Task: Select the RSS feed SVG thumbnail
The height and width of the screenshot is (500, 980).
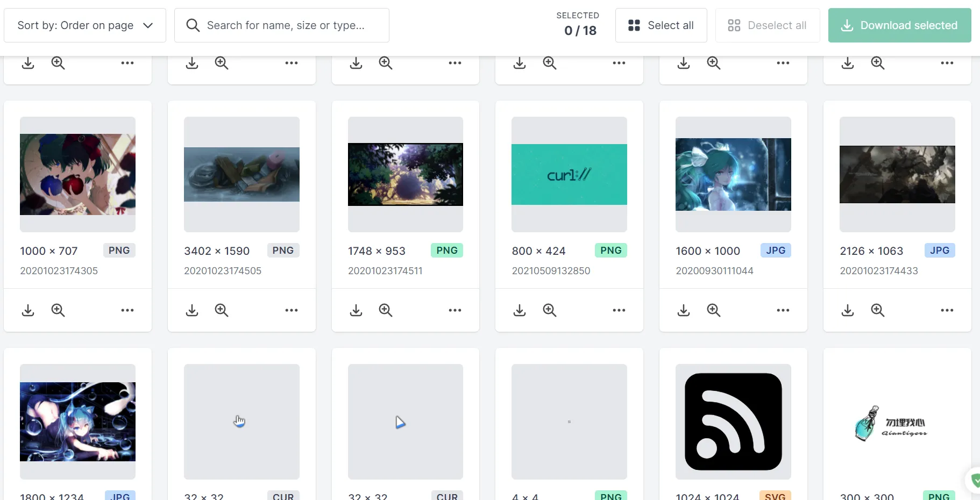Action: pos(733,422)
